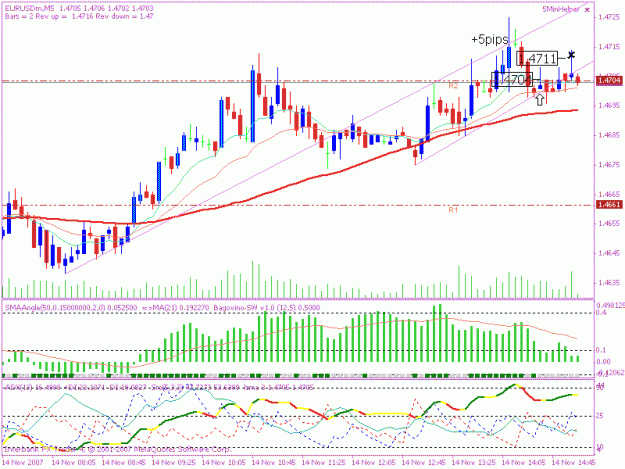
Task: Select the R1 resistance line label
Action: coord(453,210)
